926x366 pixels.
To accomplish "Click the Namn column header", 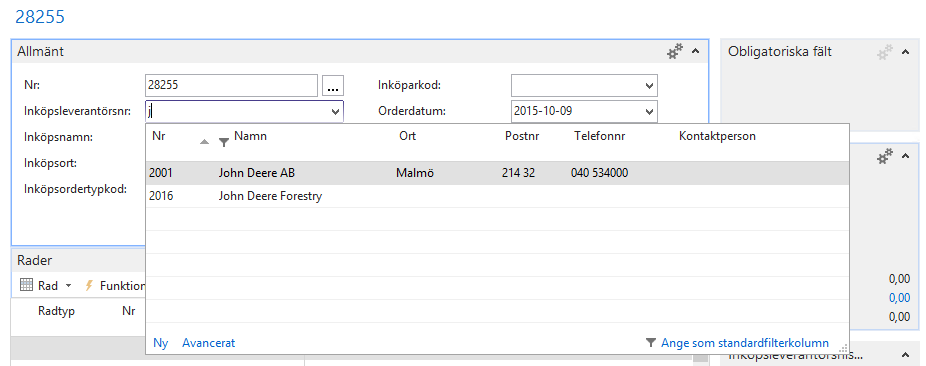I will pos(250,136).
